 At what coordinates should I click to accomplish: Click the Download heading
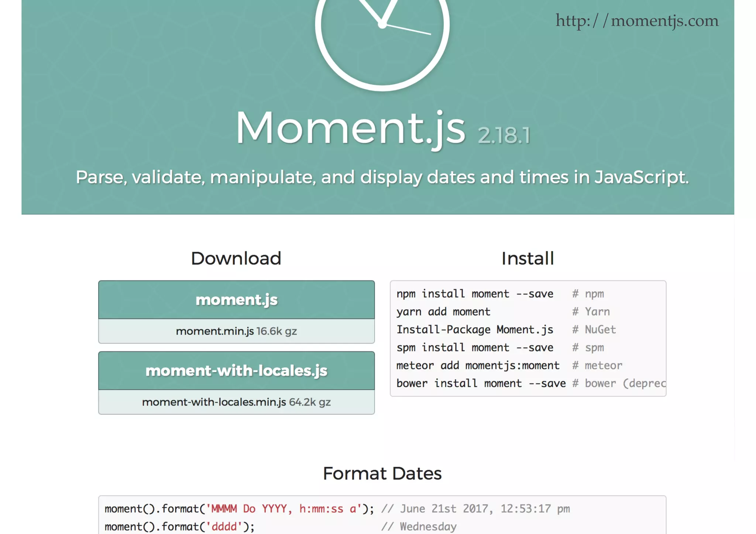(x=236, y=258)
